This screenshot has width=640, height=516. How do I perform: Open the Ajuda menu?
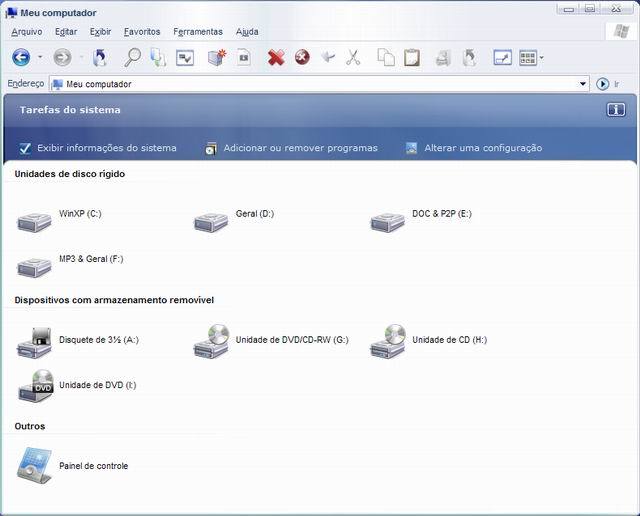[x=247, y=31]
